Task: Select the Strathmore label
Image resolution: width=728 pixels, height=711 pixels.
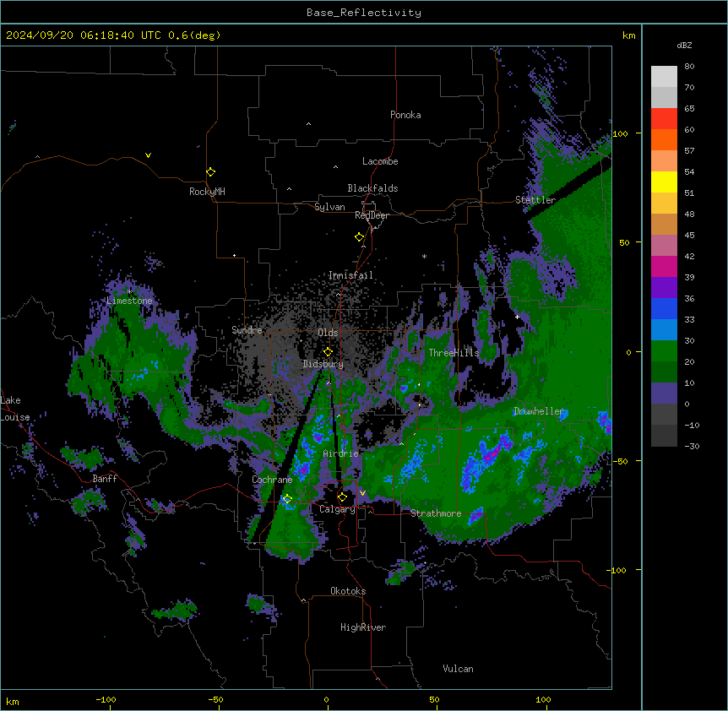Action: [x=436, y=513]
